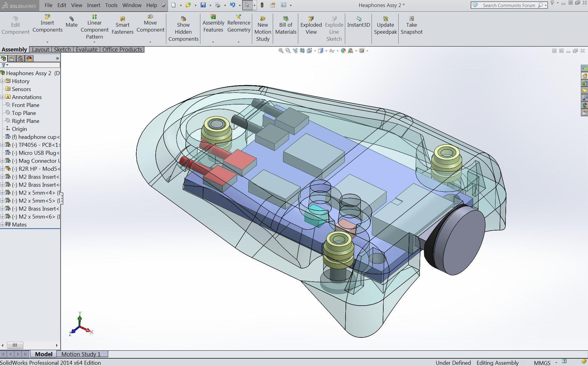Open Move Component dropdown arrow
Viewport: 588px width, 366px height.
[x=150, y=42]
